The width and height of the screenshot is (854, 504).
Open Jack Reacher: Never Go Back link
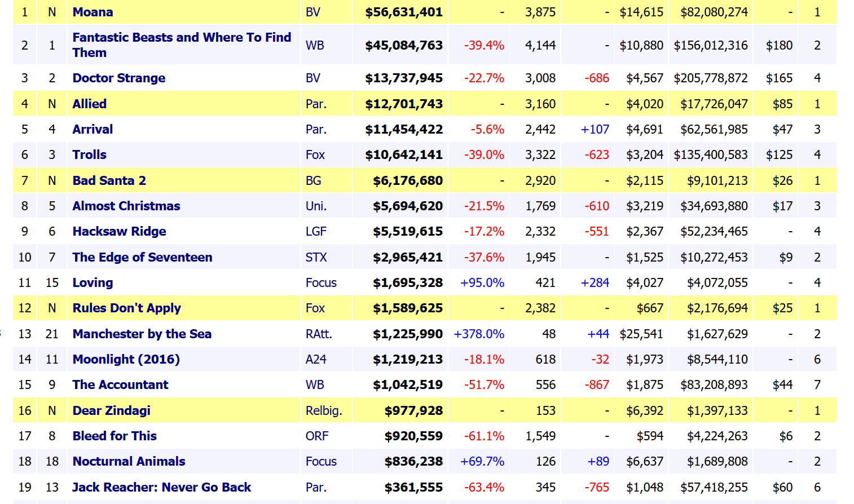161,487
